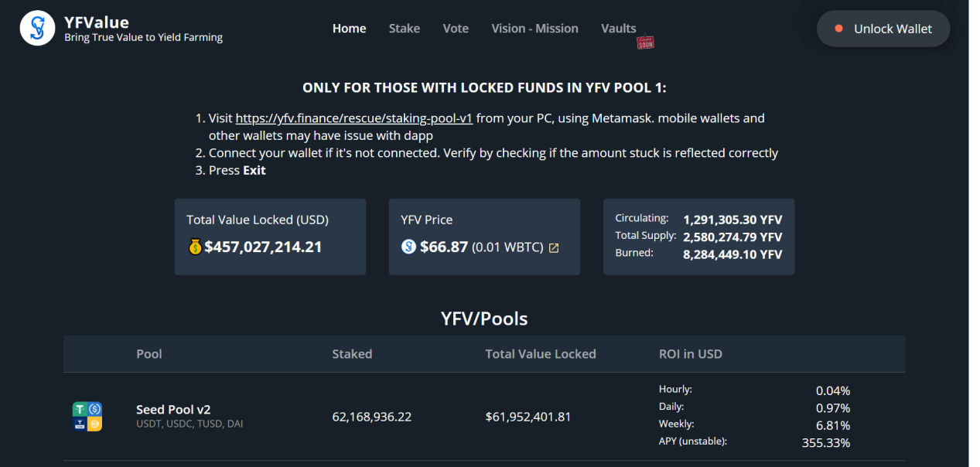
Task: Click the Total Value Locked column header
Action: coord(541,354)
